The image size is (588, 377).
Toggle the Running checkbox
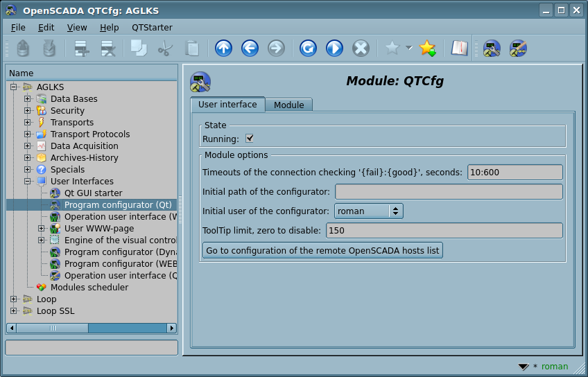(250, 139)
